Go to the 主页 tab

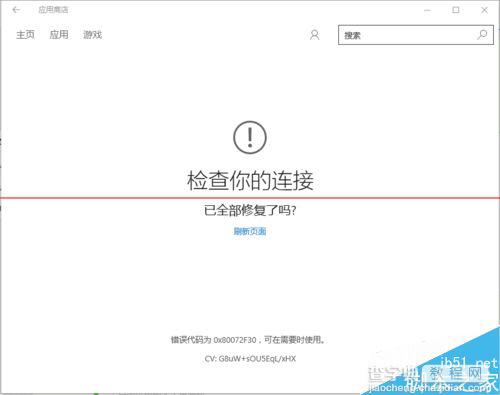pos(26,34)
